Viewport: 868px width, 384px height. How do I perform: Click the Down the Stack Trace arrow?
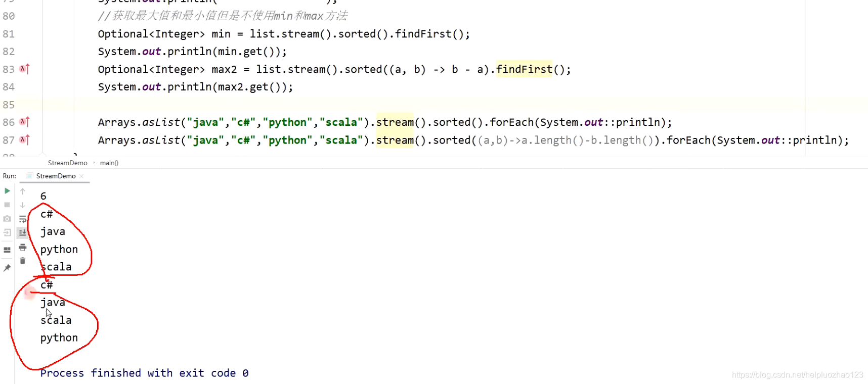23,205
